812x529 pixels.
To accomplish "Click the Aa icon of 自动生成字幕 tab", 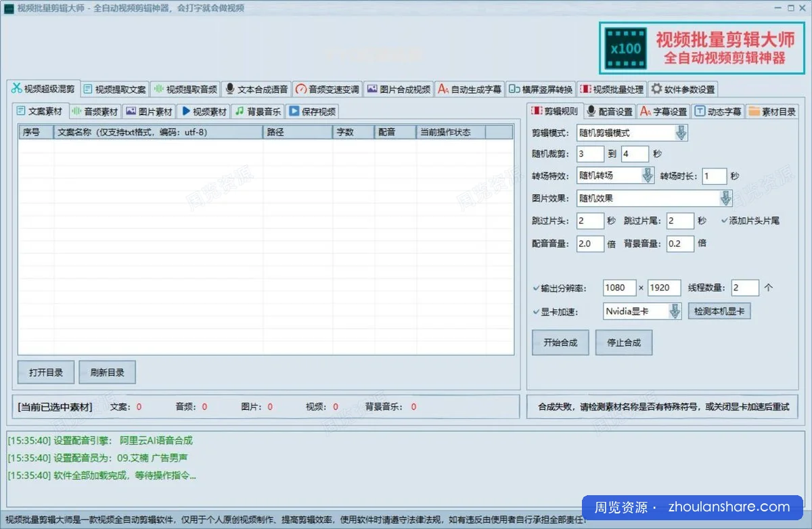I will [x=443, y=89].
